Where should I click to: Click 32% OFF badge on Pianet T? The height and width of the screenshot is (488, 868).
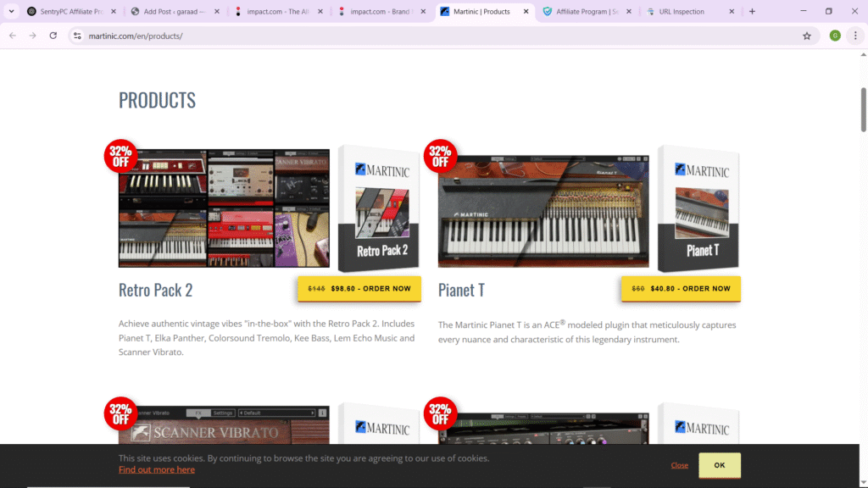[x=440, y=156]
